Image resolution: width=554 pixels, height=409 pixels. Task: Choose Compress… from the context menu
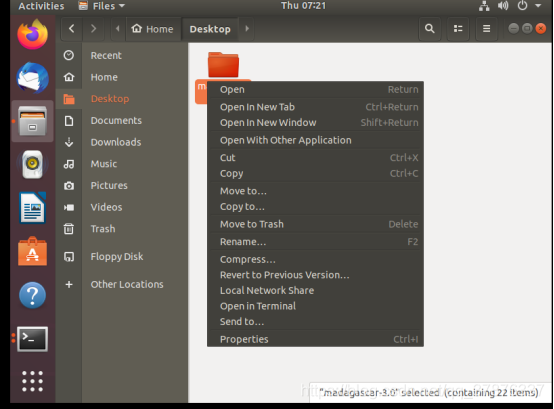click(316, 260)
